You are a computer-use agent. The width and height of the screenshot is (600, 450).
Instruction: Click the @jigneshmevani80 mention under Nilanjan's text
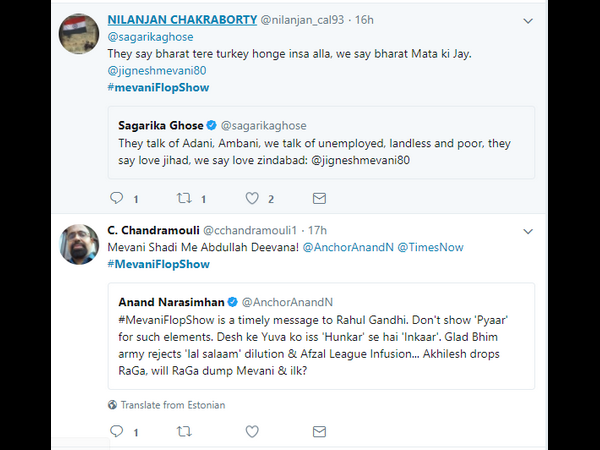(x=158, y=73)
